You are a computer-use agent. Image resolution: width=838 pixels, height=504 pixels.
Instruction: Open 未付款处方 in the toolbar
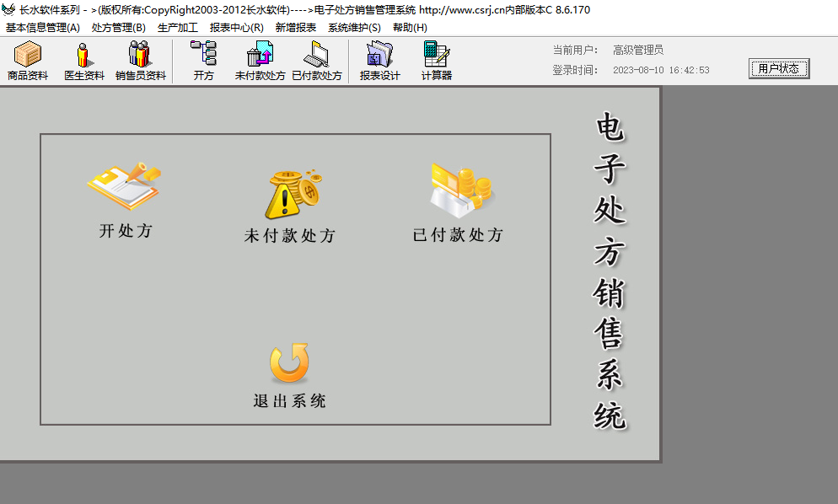pyautogui.click(x=261, y=61)
